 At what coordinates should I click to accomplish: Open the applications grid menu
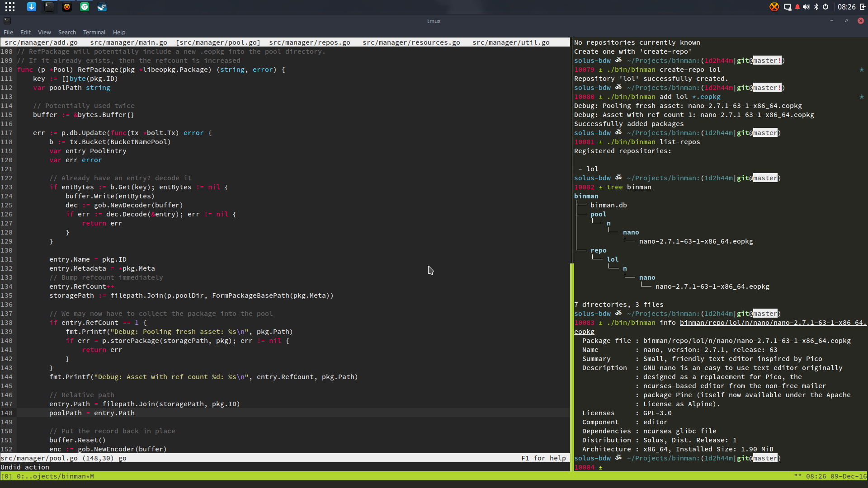(10, 7)
